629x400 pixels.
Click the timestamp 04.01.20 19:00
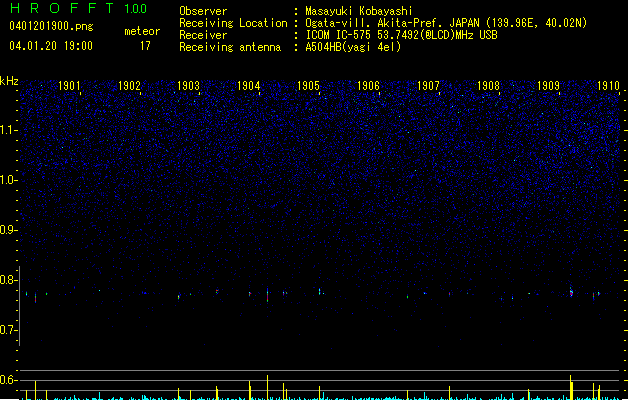coord(51,46)
